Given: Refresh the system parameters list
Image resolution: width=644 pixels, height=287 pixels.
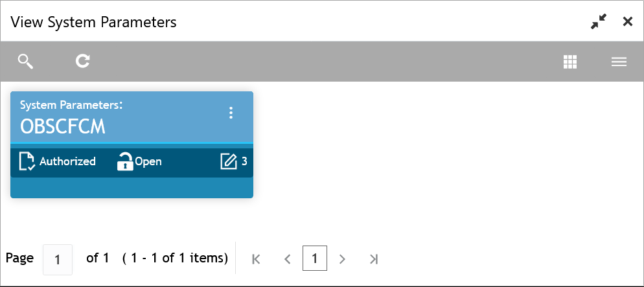Looking at the screenshot, I should (82, 61).
